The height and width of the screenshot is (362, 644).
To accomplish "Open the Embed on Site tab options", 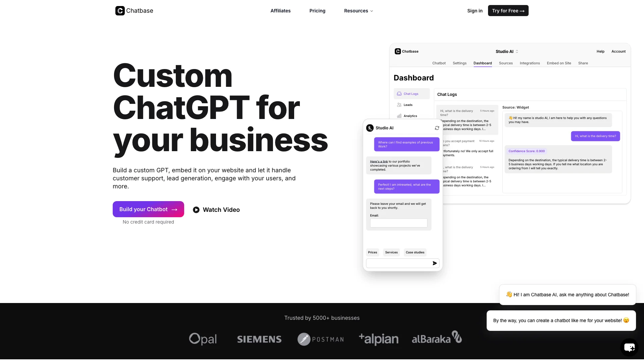I will (x=559, y=63).
